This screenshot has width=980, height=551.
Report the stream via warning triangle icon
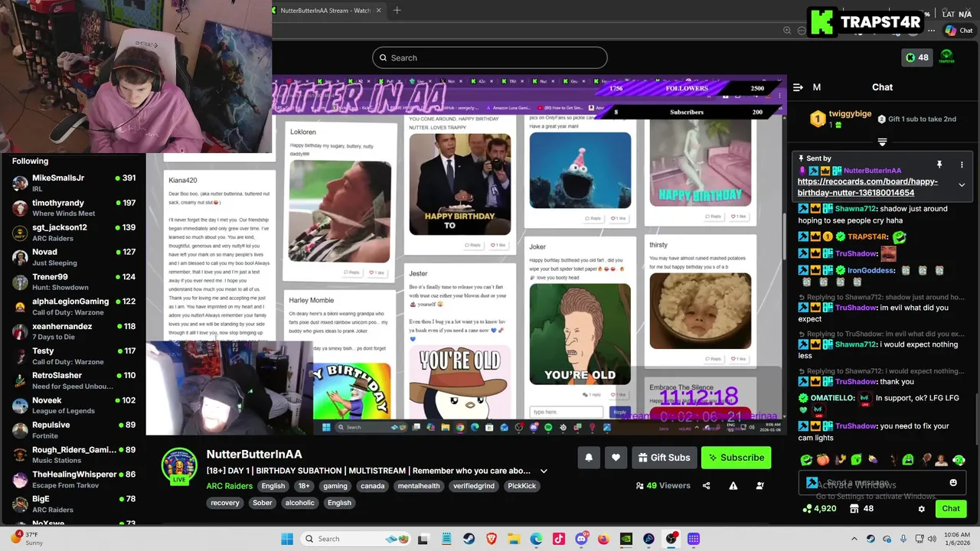pyautogui.click(x=733, y=485)
